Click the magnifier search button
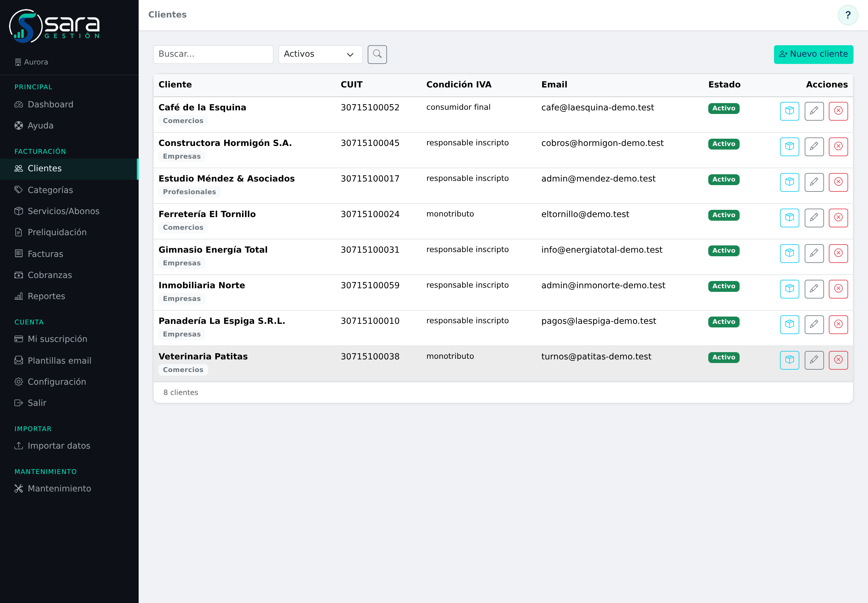 click(x=377, y=54)
